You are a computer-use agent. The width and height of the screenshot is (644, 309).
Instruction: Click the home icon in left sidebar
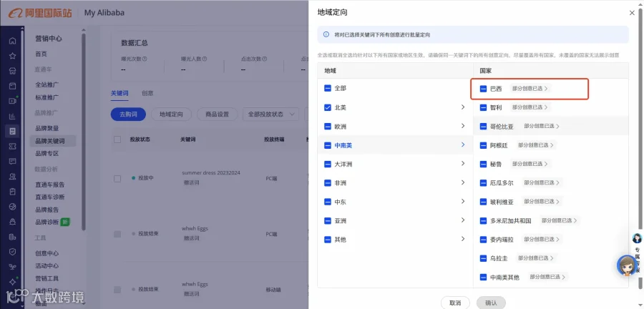click(x=12, y=41)
